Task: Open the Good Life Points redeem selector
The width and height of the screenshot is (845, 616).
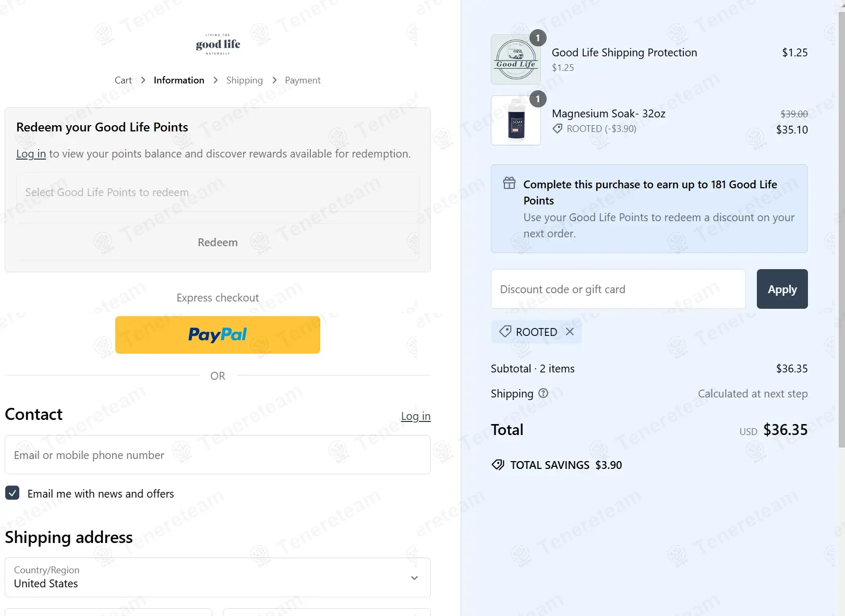Action: (x=218, y=192)
